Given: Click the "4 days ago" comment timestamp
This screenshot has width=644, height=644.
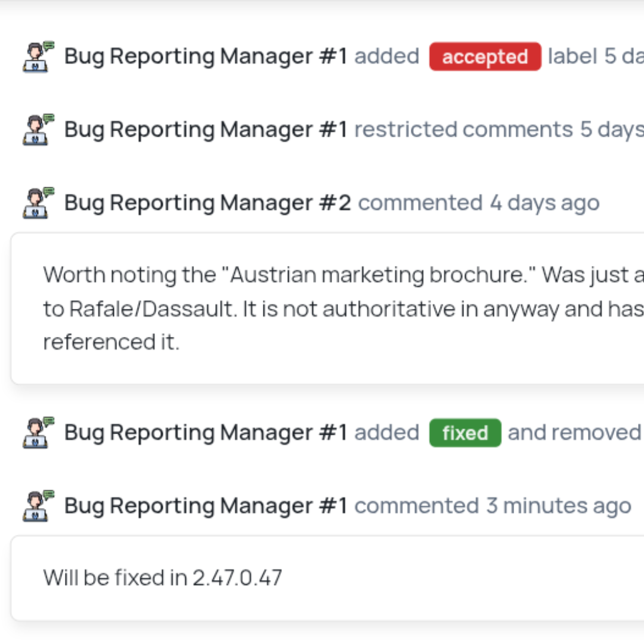Looking at the screenshot, I should [x=544, y=203].
